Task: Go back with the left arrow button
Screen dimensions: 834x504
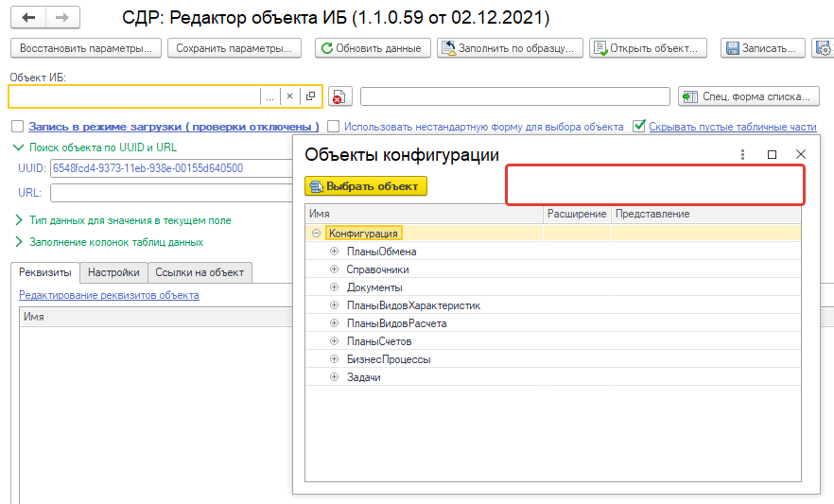Action: pyautogui.click(x=28, y=18)
